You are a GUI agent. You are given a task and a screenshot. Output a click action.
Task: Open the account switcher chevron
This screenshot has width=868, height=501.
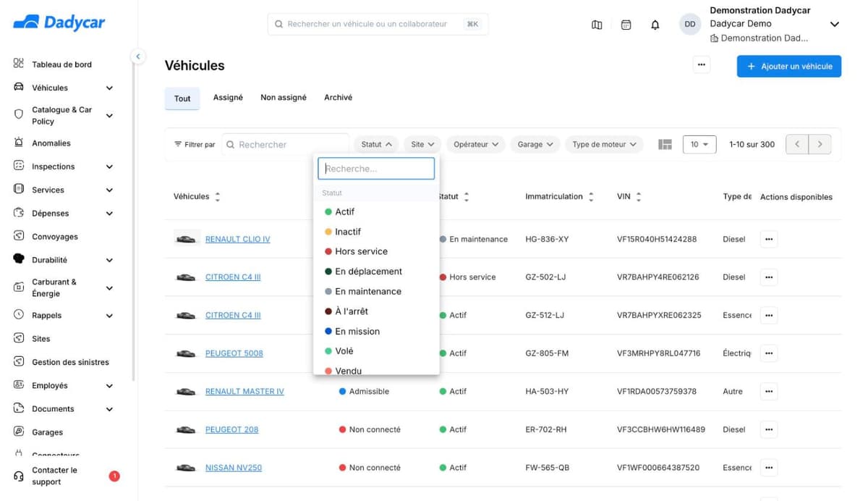834,25
